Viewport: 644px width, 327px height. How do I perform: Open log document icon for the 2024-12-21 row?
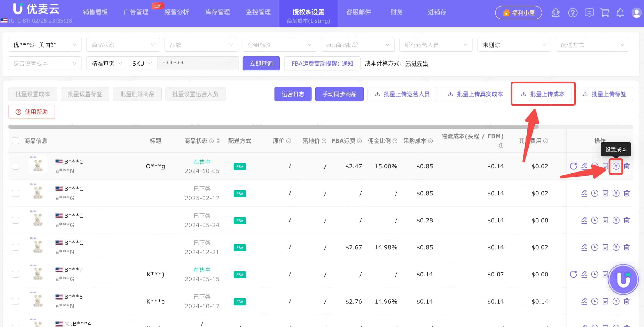[x=605, y=247]
